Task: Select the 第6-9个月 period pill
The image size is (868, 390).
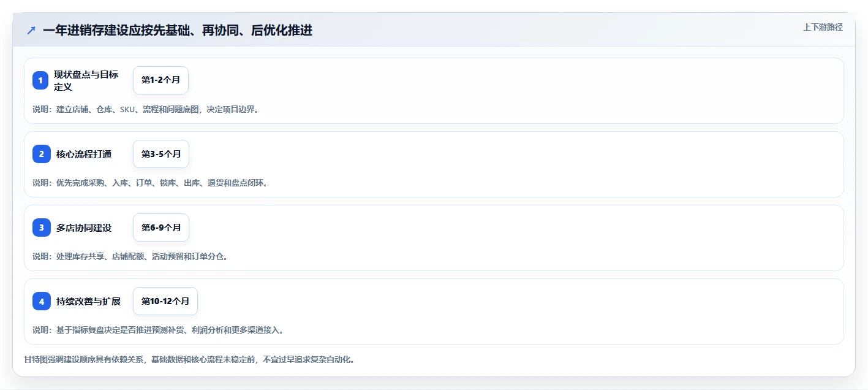Action: click(x=161, y=227)
